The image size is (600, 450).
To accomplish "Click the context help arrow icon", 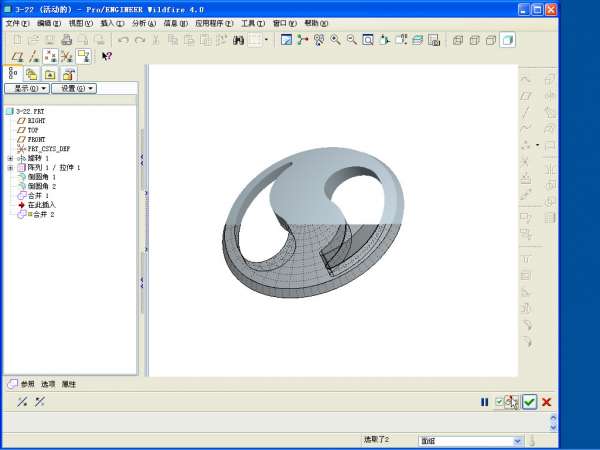I will 106,57.
